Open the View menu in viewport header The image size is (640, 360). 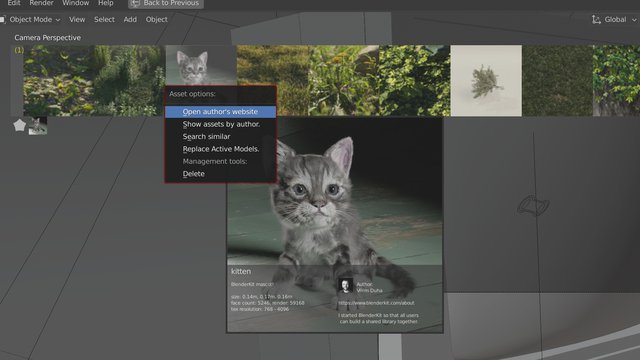pyautogui.click(x=77, y=20)
